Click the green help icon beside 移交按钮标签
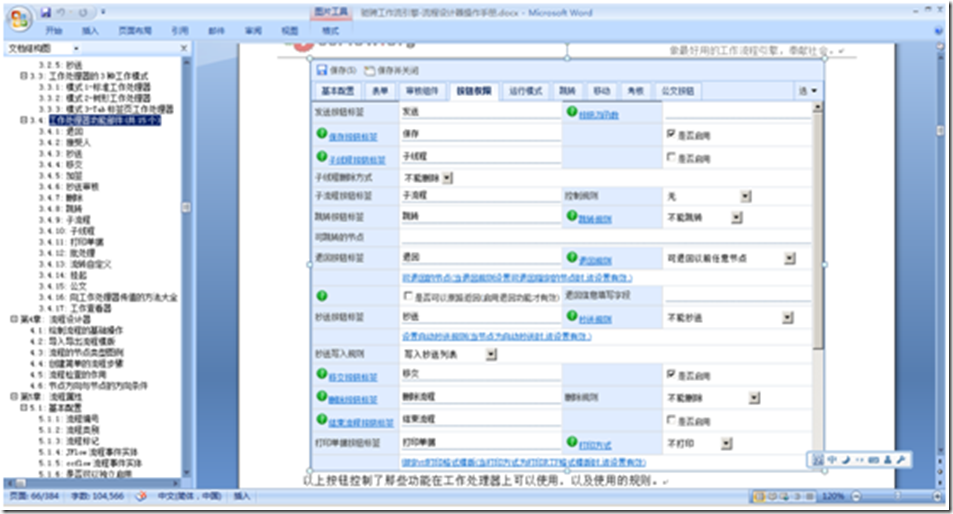953x514 pixels. pos(322,374)
